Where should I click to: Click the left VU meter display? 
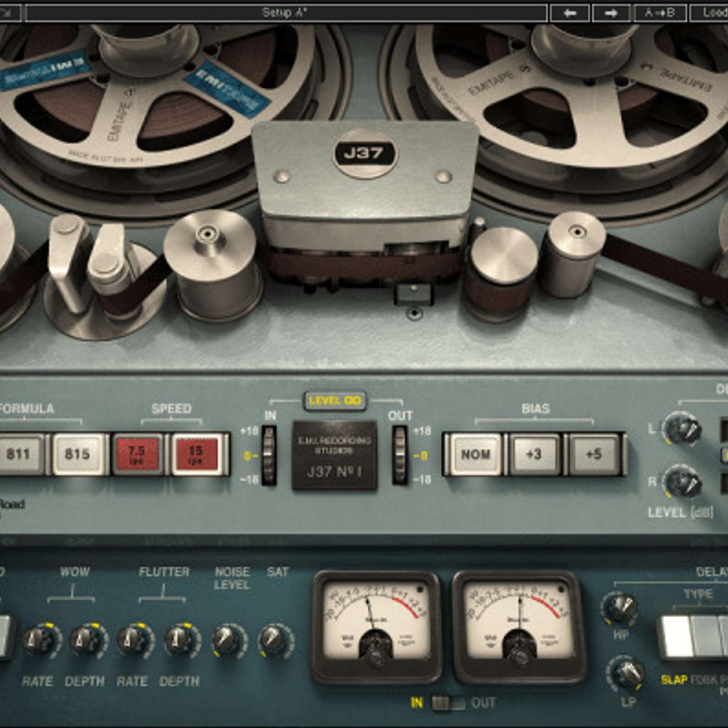coord(375,621)
